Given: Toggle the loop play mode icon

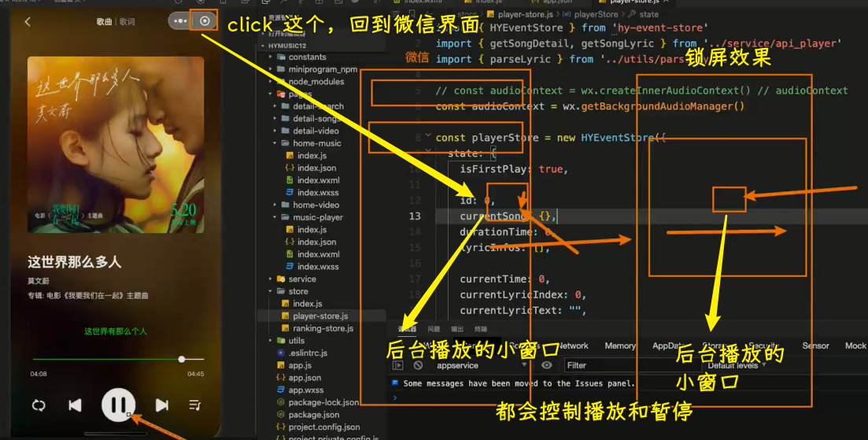Looking at the screenshot, I should [x=39, y=405].
